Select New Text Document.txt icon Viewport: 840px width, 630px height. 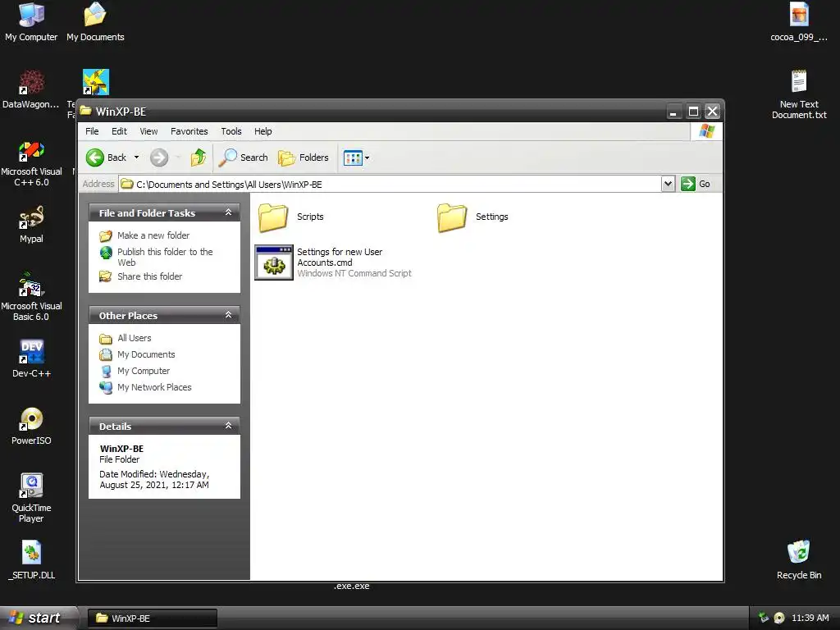[799, 94]
